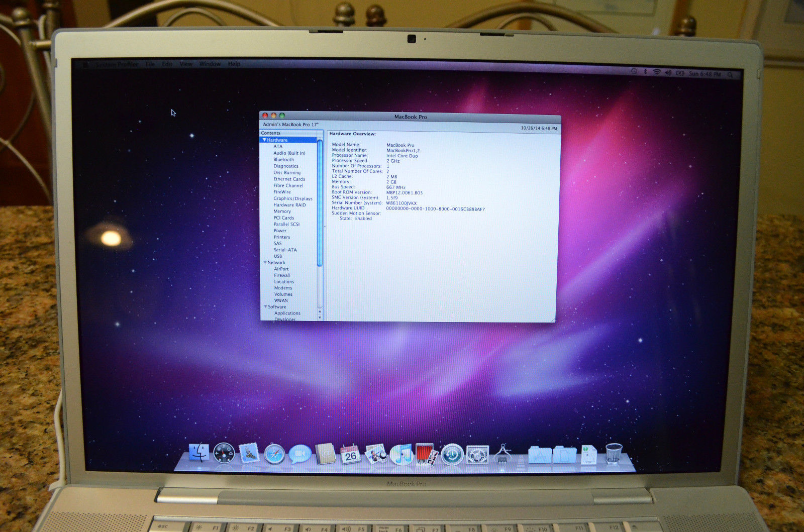Select FireWire in the sidebar
804x532 pixels.
[282, 192]
